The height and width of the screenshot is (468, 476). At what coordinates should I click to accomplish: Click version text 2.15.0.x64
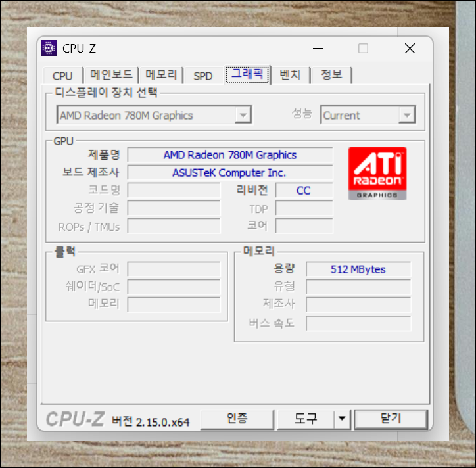[x=162, y=422]
